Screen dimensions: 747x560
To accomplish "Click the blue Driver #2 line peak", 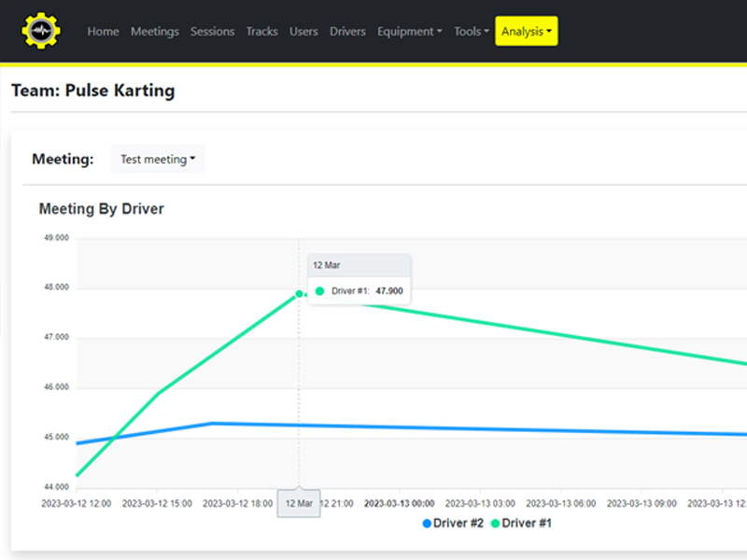I will pyautogui.click(x=213, y=423).
